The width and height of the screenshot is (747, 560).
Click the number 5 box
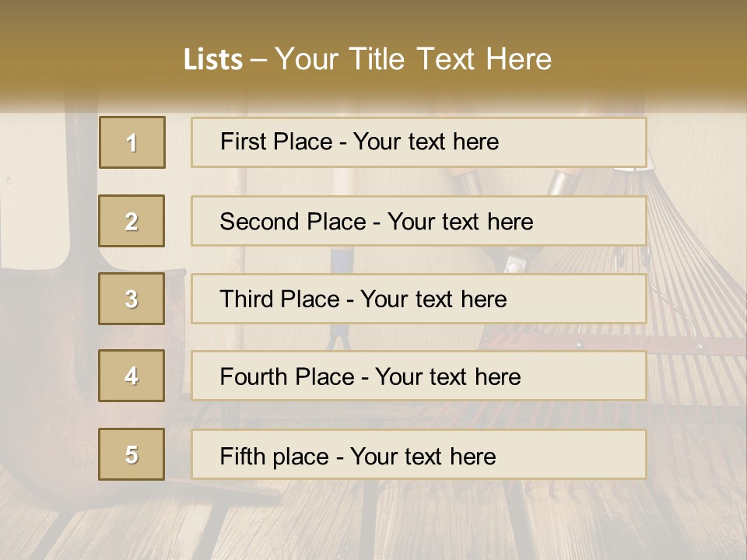(x=132, y=454)
